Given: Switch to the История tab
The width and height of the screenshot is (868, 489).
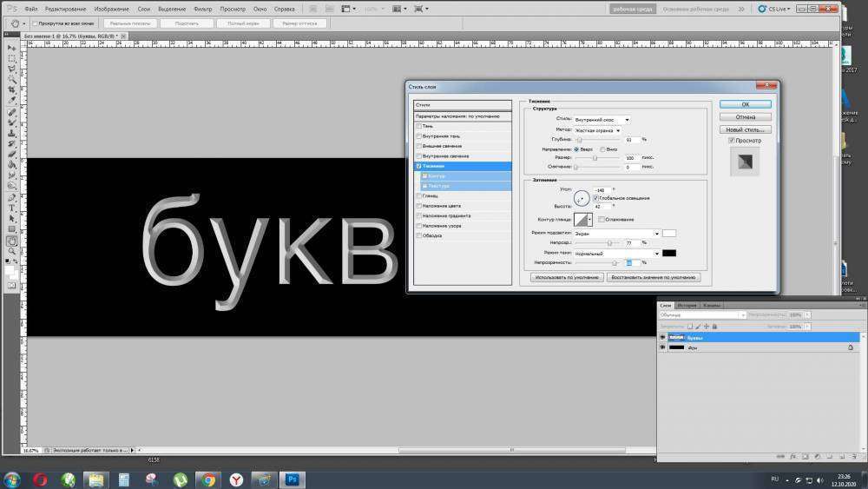Looking at the screenshot, I should (687, 306).
